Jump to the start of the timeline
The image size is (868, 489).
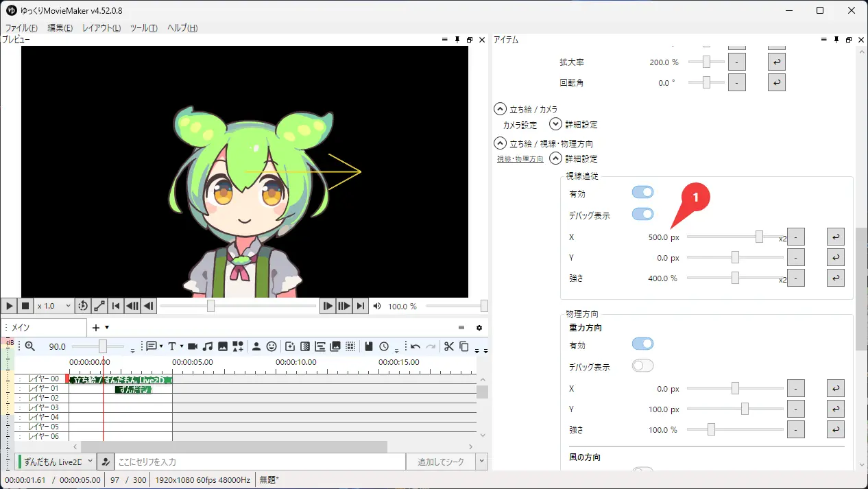pyautogui.click(x=117, y=306)
